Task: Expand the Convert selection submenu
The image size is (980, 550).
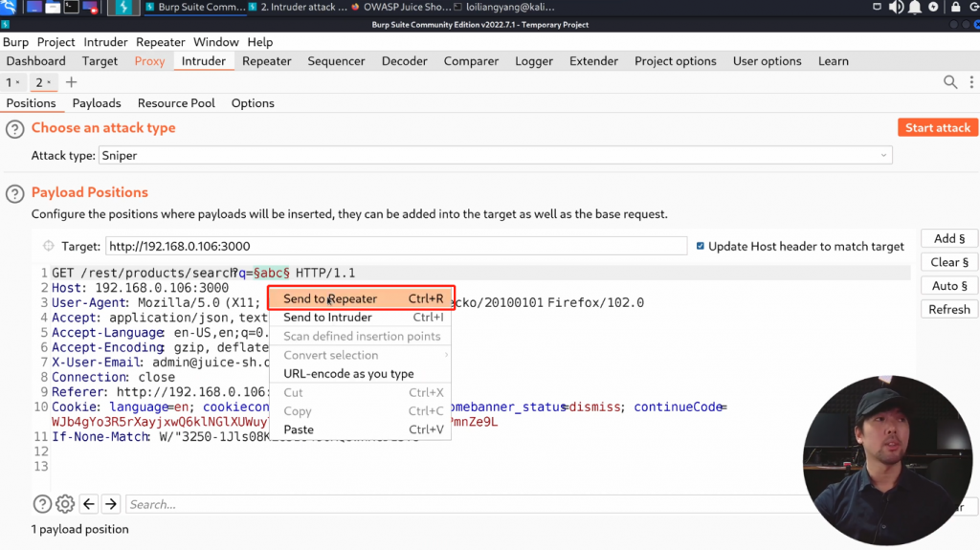Action: point(361,355)
